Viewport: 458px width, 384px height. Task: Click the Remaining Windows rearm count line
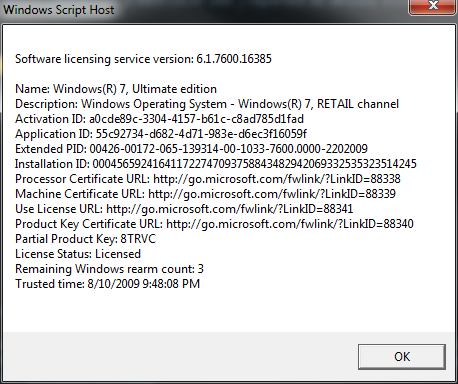pos(109,269)
